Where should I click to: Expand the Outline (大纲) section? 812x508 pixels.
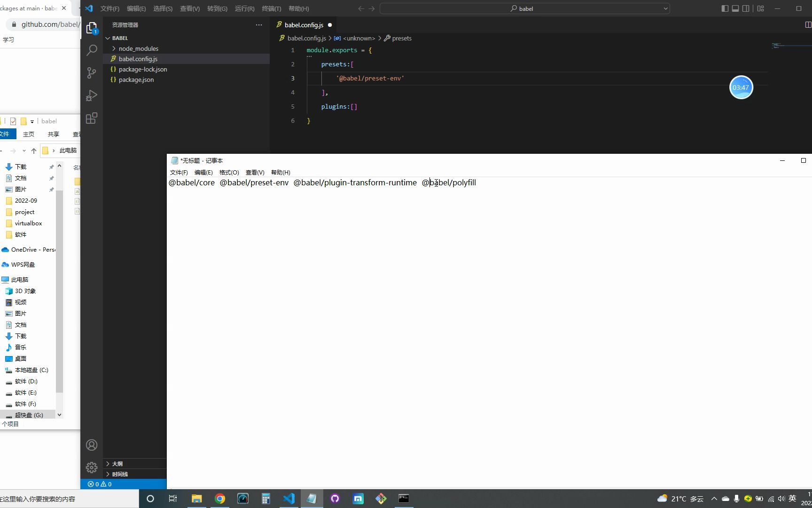click(x=117, y=464)
